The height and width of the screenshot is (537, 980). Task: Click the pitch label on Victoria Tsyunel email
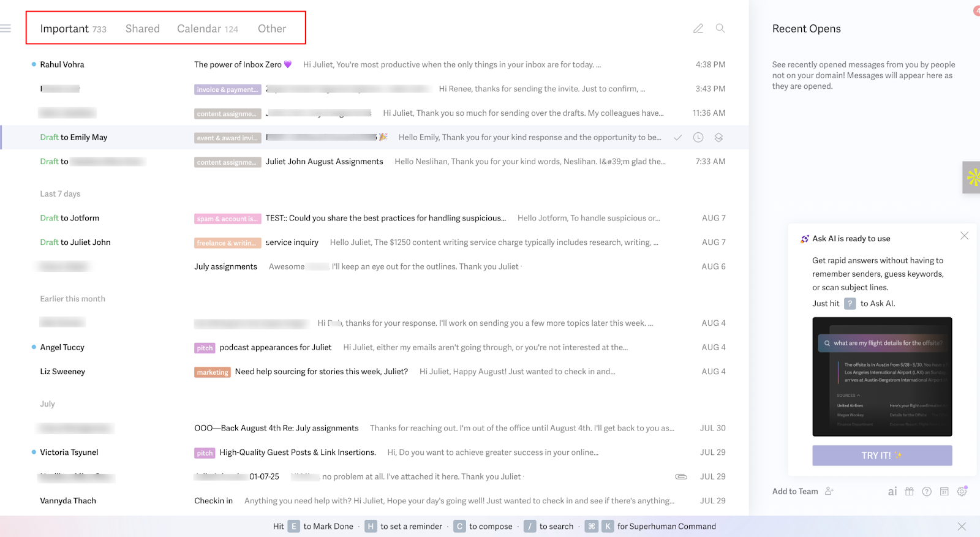click(x=205, y=453)
